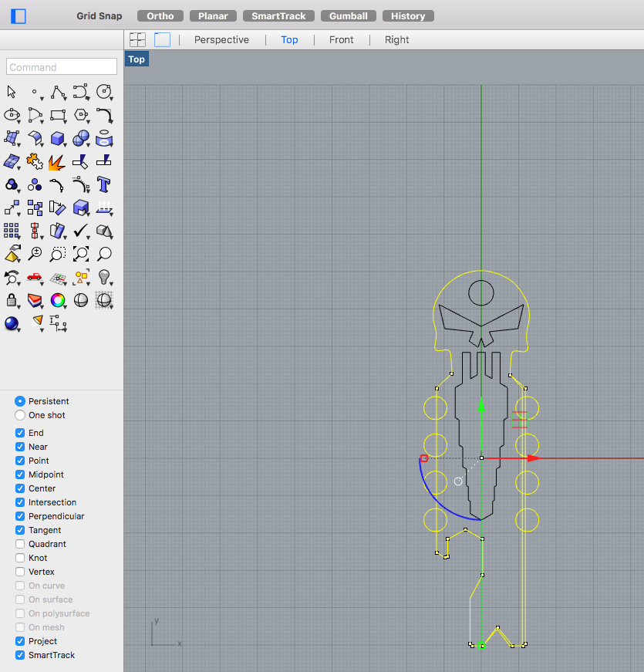Select the Trim tool
The image size is (644, 672).
80,161
